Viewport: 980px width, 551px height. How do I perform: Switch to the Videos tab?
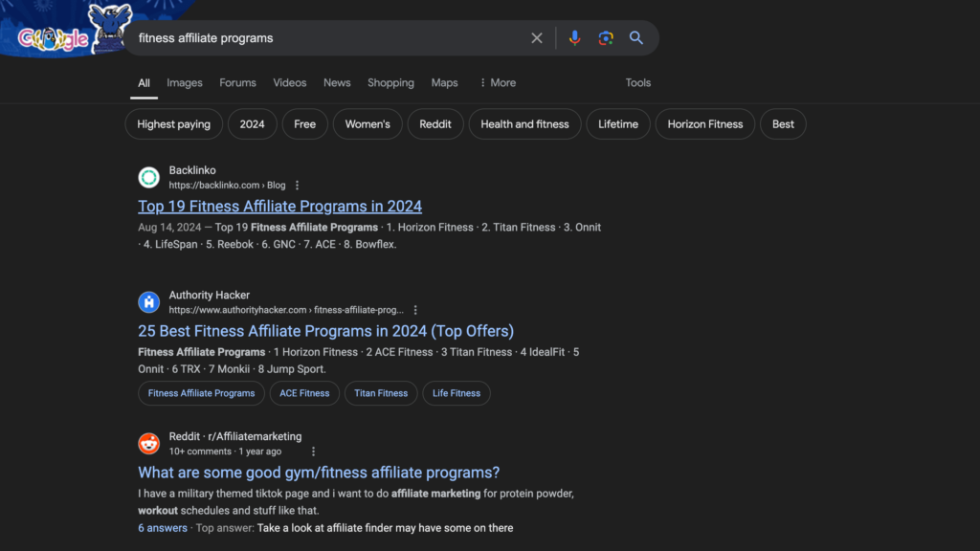coord(290,83)
